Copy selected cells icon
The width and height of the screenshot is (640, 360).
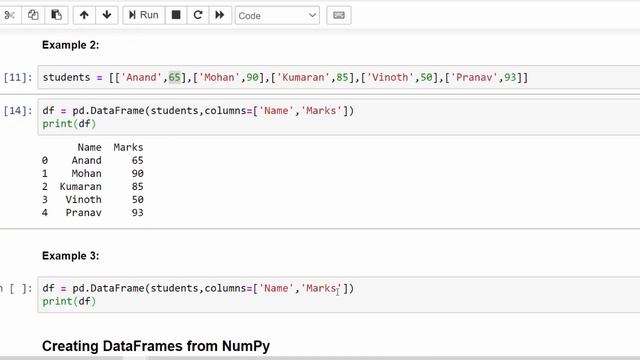(33, 16)
